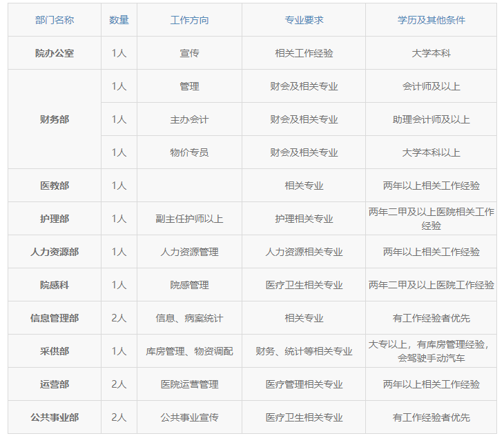Image resolution: width=504 pixels, height=436 pixels.
Task: Select the 工作方向 header cell
Action: (x=189, y=20)
